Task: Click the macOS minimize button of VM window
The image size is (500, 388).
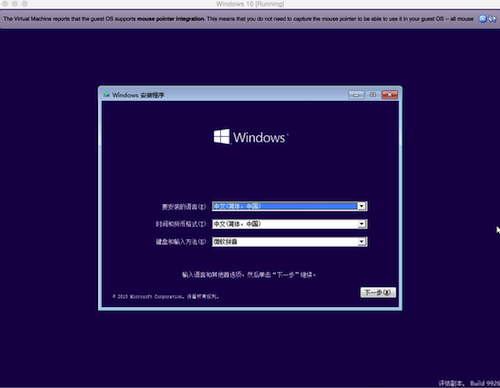Action: click(15, 4)
